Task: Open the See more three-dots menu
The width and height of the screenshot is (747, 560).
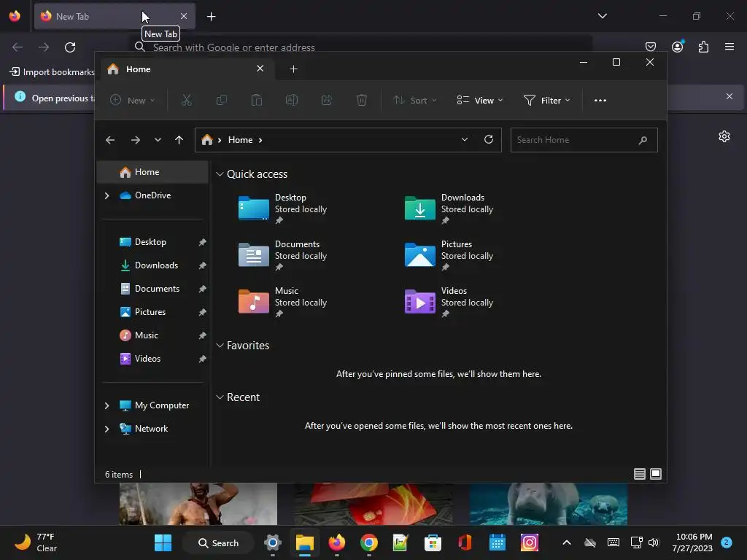Action: click(x=600, y=101)
